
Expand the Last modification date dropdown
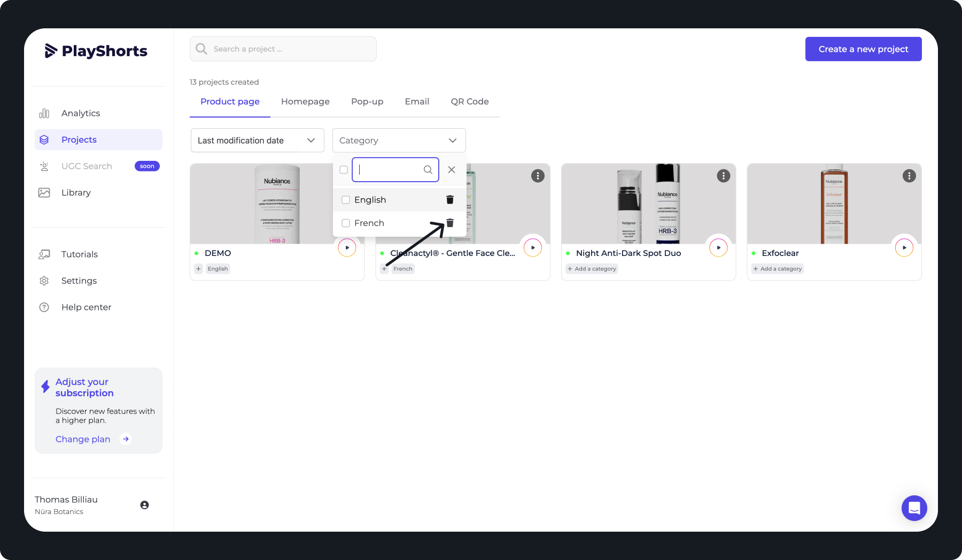(x=258, y=141)
